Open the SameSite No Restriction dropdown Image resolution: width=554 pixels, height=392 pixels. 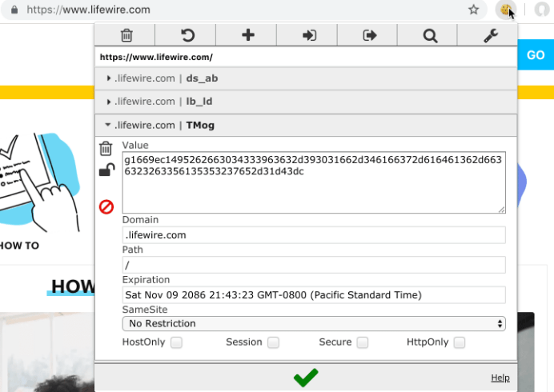point(314,324)
